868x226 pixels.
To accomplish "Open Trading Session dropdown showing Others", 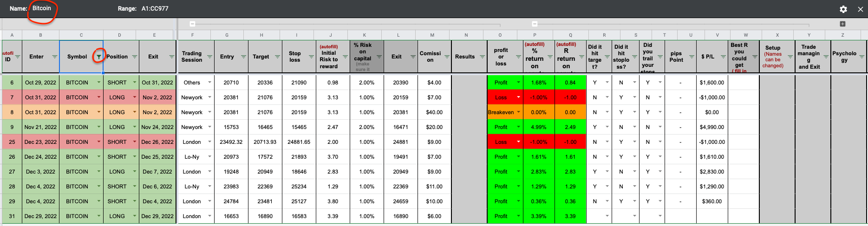I will [209, 83].
